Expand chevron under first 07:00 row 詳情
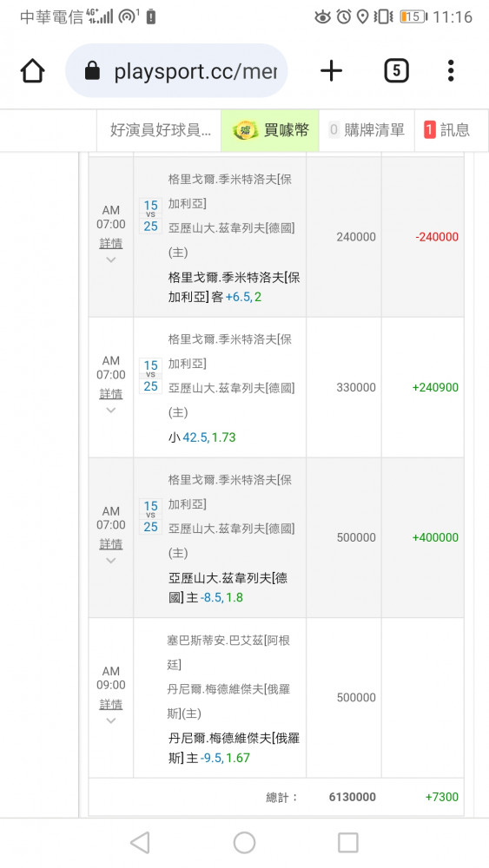Viewport: 489px width, 868px height. coord(111,260)
